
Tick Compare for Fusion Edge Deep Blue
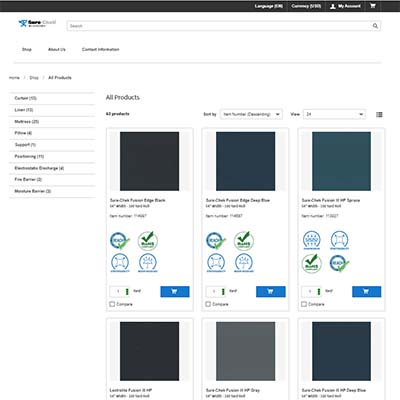coord(208,304)
